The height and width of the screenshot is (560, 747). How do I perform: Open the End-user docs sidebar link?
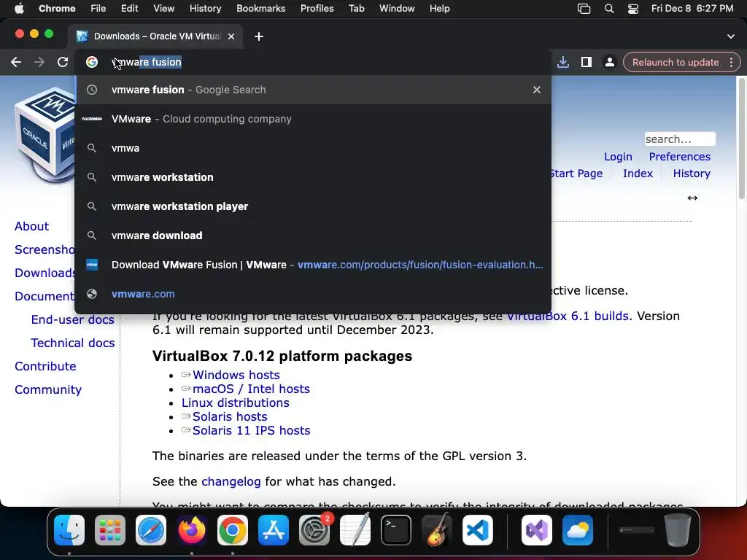72,319
